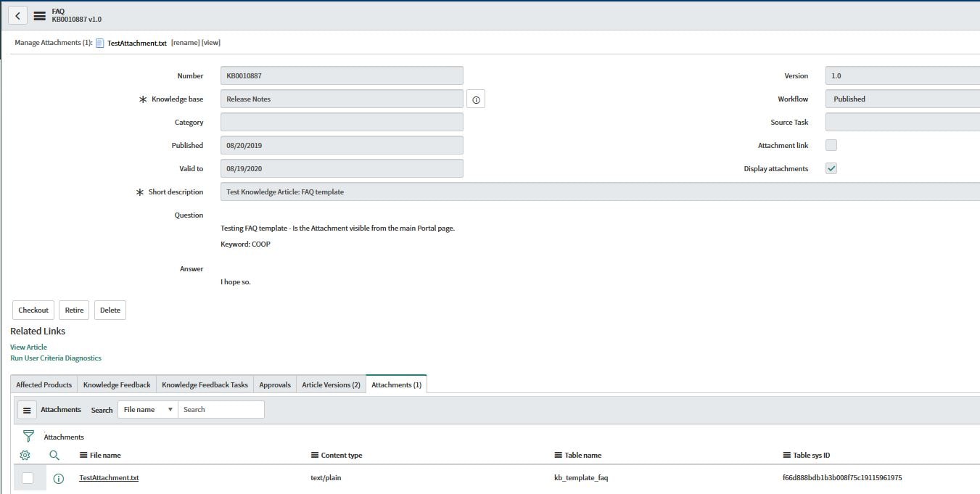Uncheck the Display attachments checkbox
The height and width of the screenshot is (494, 980).
pos(831,168)
